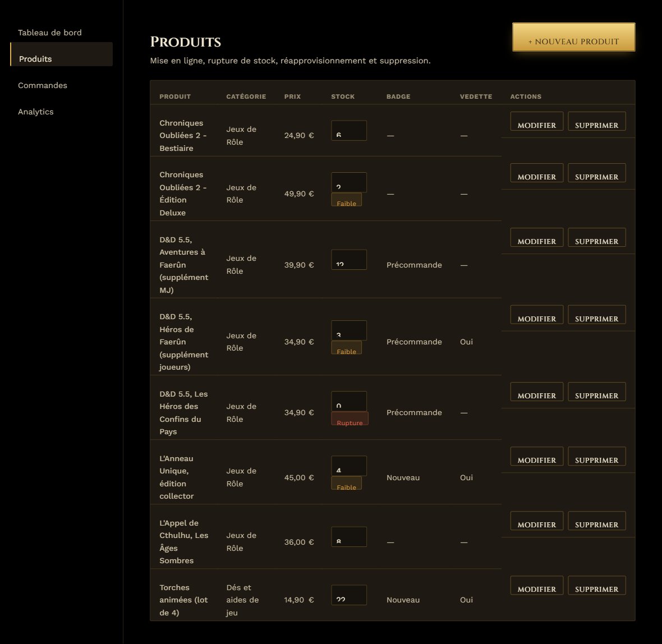
Task: Focus stock field for Torches animées
Action: (349, 595)
